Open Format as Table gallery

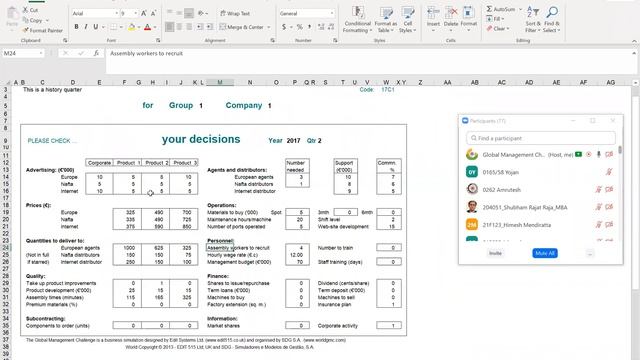click(386, 20)
